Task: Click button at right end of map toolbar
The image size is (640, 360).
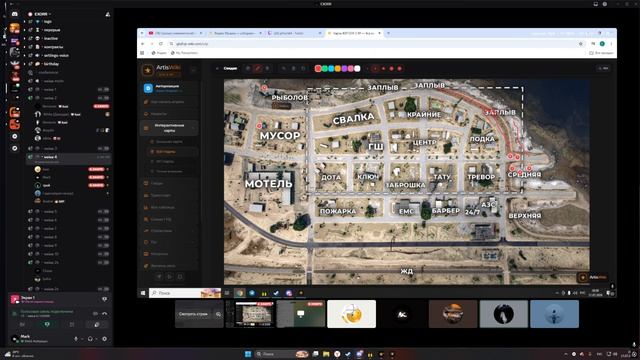Action: (x=604, y=69)
